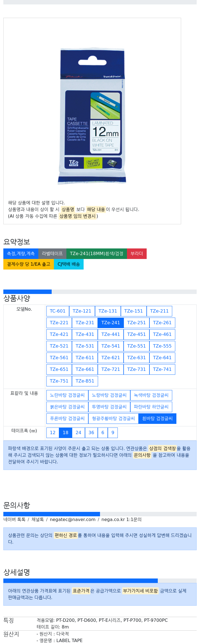Select model TZe-231
The height and width of the screenshot is (644, 200).
[85, 323]
